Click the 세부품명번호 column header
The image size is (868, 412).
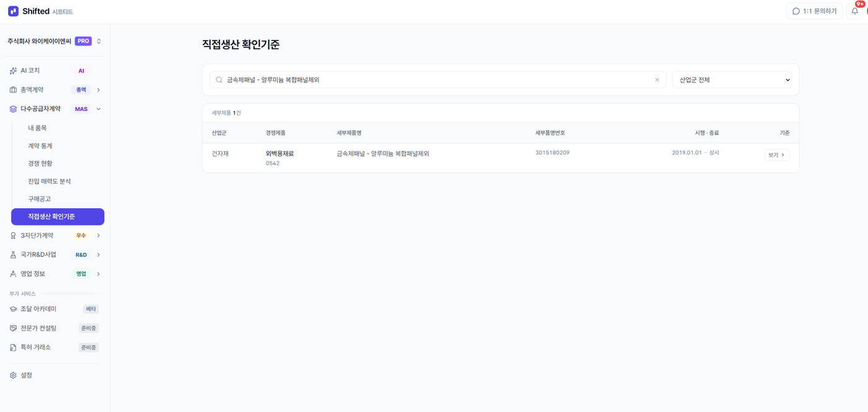(x=551, y=133)
